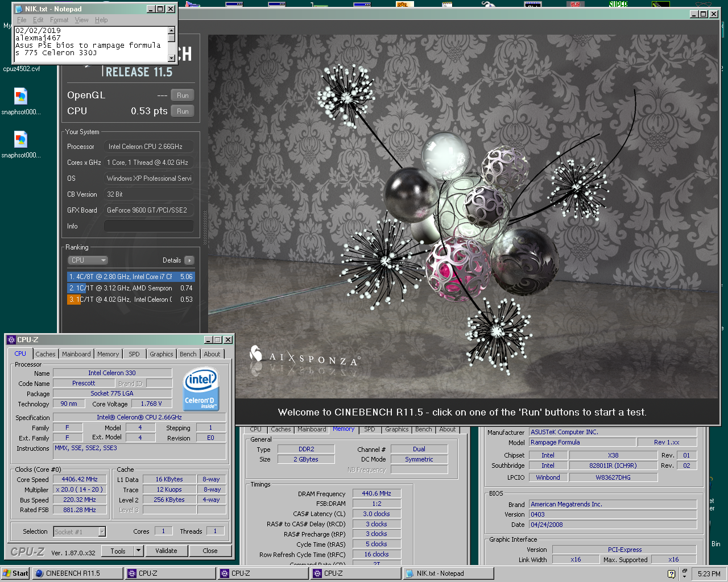Click the 881.28 MHz rated FSB value
This screenshot has width=728, height=582.
[x=80, y=510]
